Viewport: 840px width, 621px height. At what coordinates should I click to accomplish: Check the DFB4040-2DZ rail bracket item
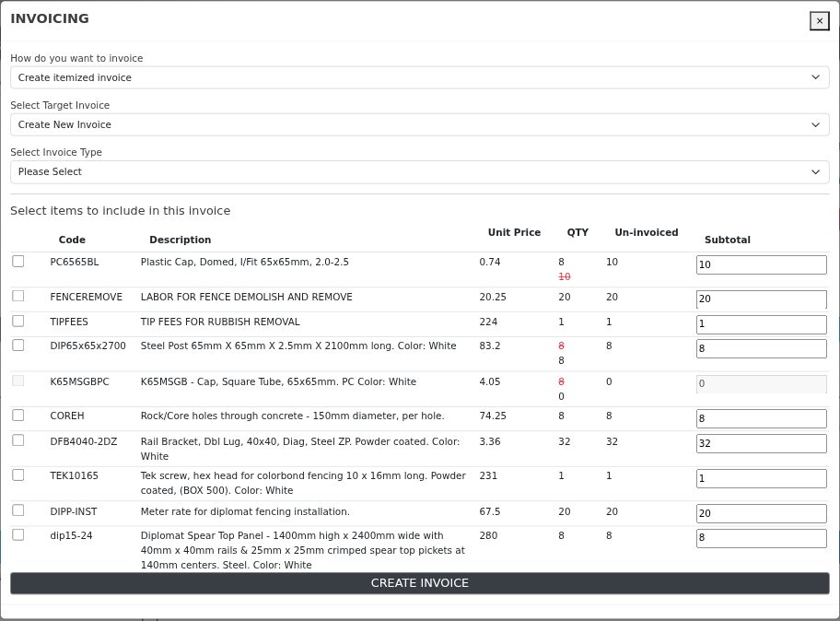coord(18,440)
